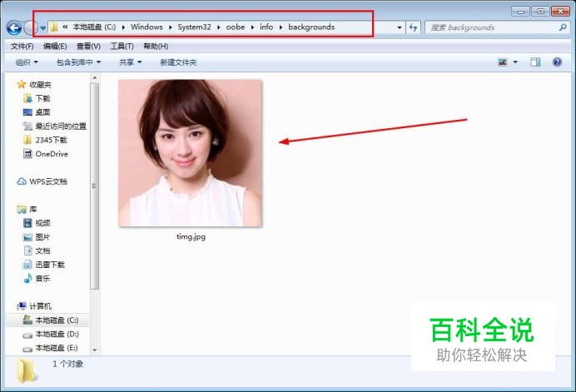Click oobe in the address path

pos(236,27)
